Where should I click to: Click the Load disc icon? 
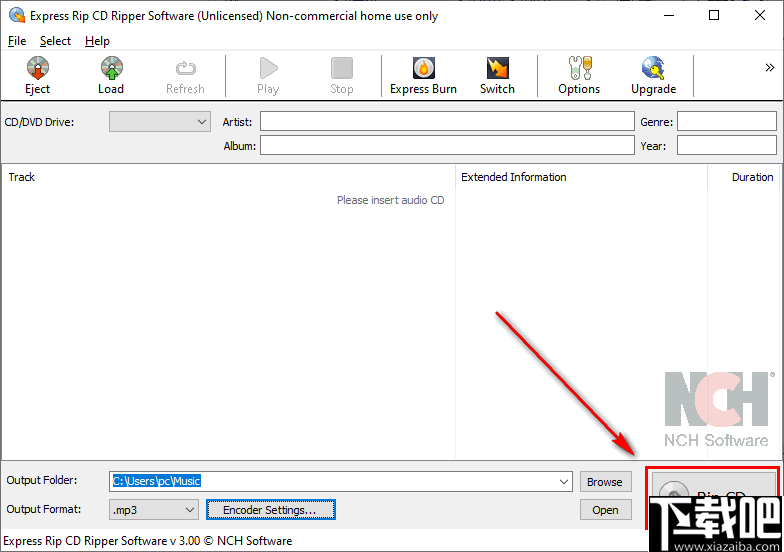(112, 68)
